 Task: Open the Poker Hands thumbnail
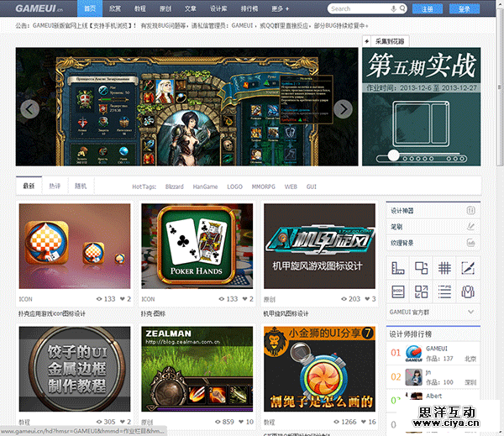pyautogui.click(x=197, y=246)
